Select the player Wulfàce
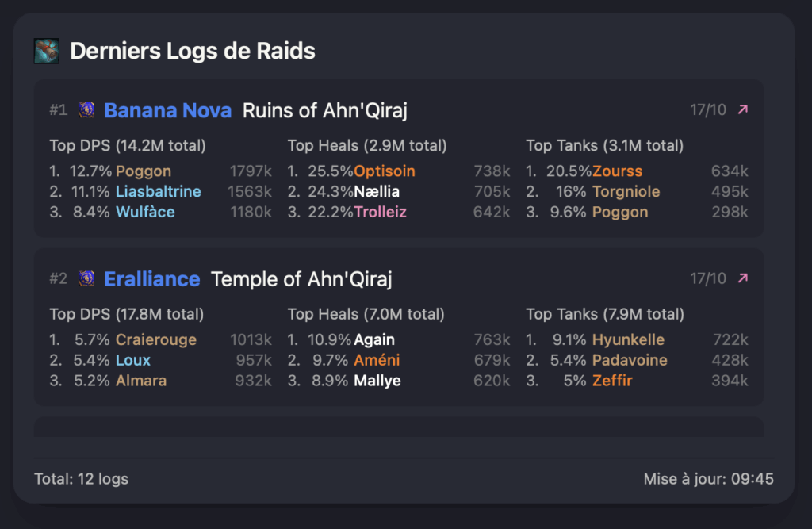The image size is (812, 529). point(145,213)
